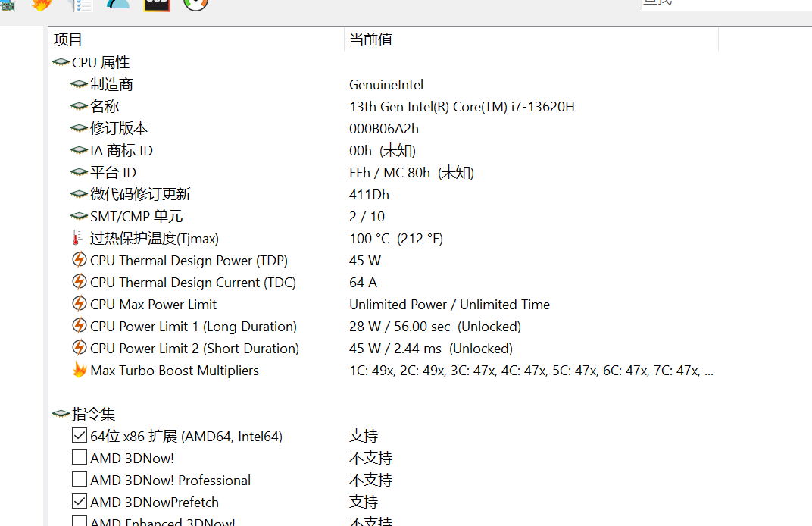Click the flame icon for Max Turbo Boost Multipliers
812x526 pixels.
(x=80, y=370)
